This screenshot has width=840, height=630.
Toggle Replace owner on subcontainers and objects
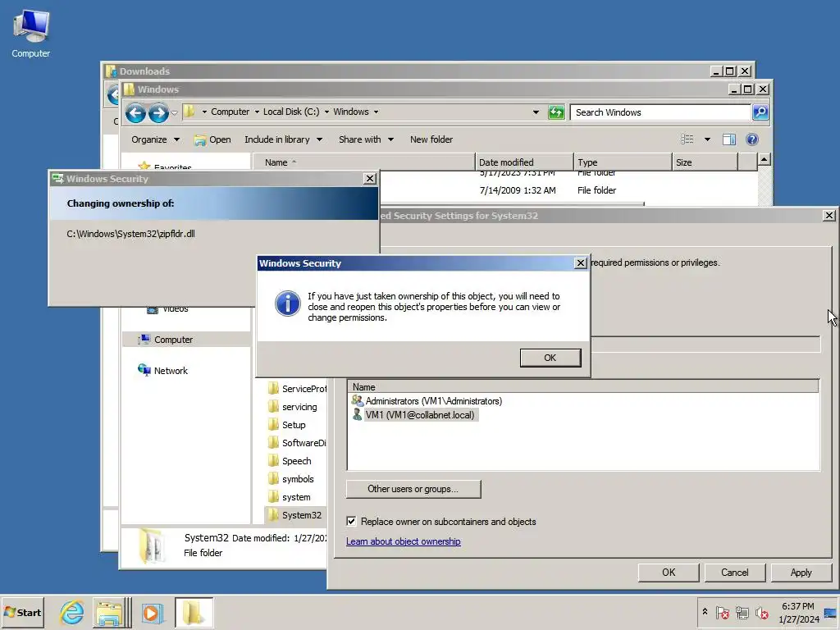pyautogui.click(x=351, y=521)
